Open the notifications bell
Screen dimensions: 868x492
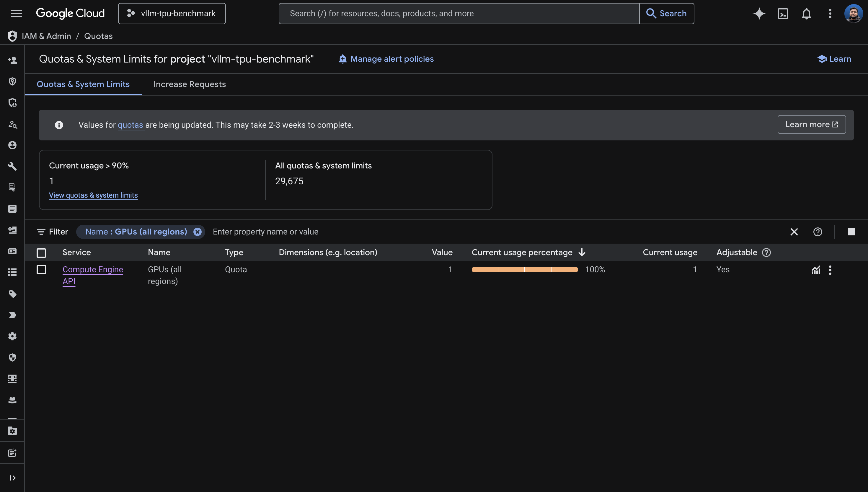tap(806, 14)
